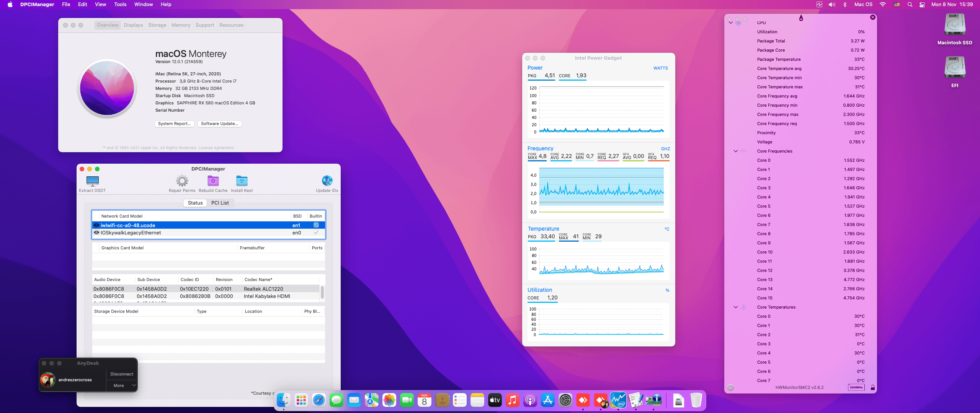Open the Tools menu in menu bar
This screenshot has height=413, width=980.
120,5
